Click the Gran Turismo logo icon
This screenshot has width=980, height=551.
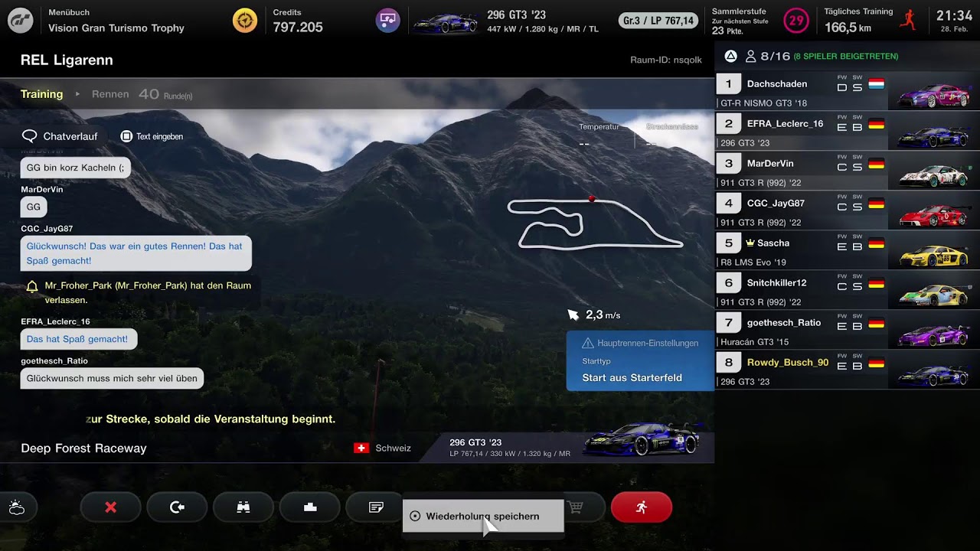point(20,20)
